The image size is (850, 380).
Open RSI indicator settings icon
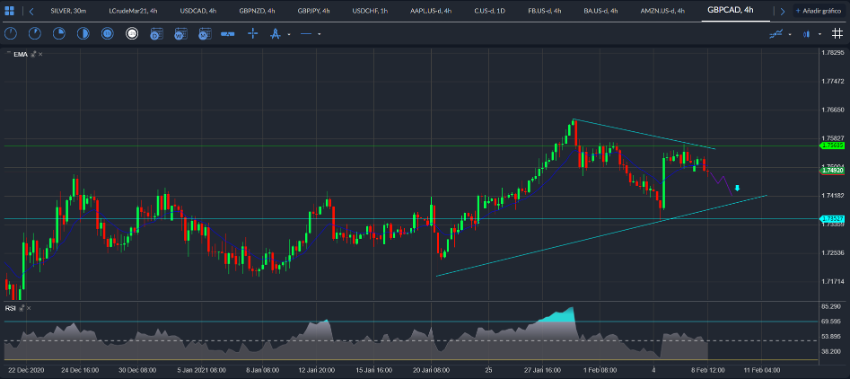[22, 308]
